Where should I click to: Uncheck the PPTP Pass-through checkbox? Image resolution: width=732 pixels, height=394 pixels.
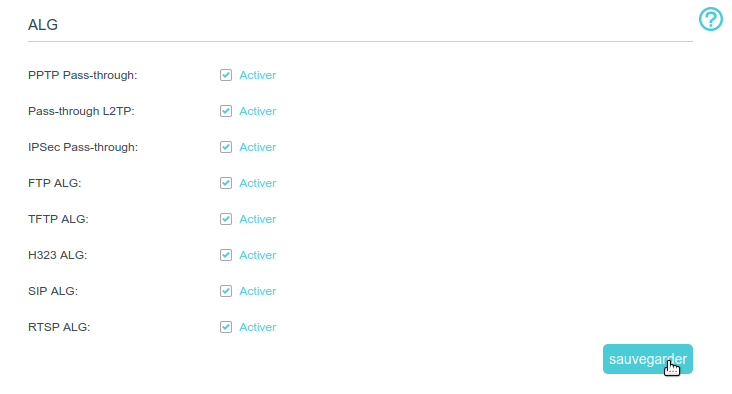point(226,75)
